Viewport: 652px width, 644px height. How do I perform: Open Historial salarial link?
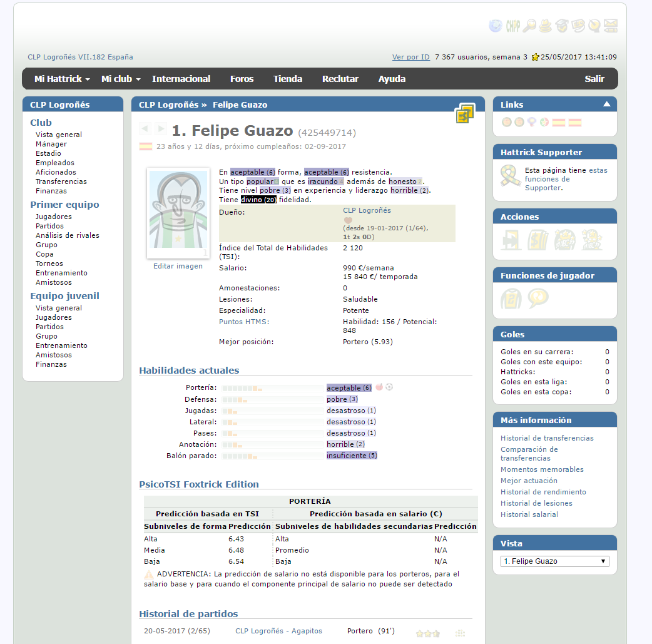[x=529, y=514]
